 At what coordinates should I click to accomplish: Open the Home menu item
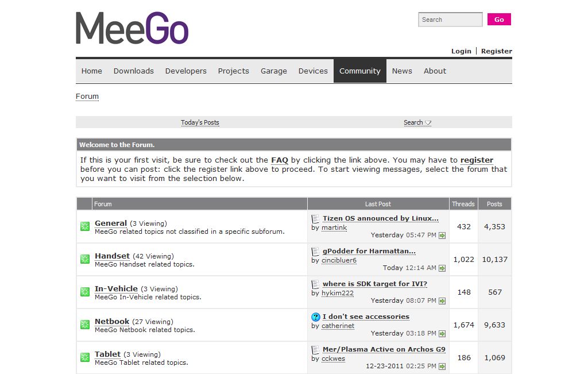tap(91, 71)
